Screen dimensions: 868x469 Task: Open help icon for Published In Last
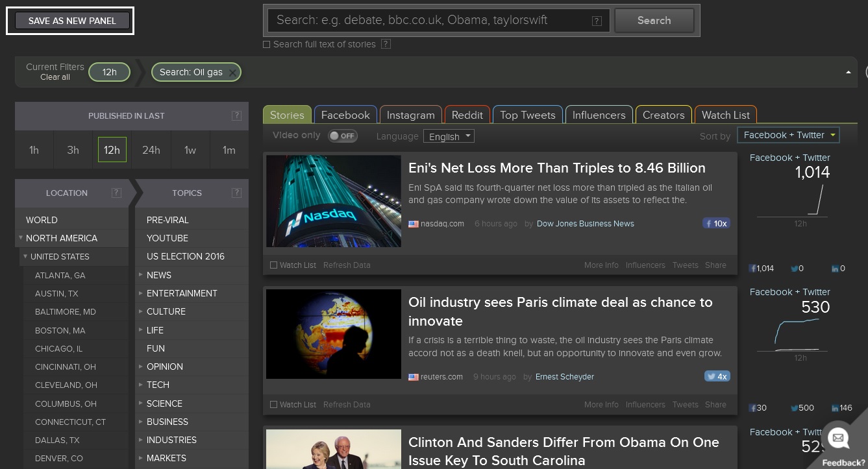pyautogui.click(x=236, y=115)
